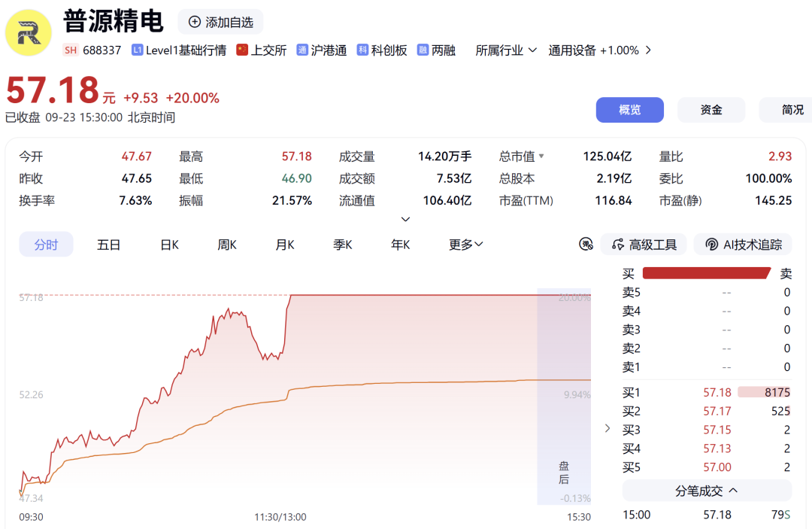Expand more stats chevron below 流通值
The width and height of the screenshot is (812, 529).
[406, 219]
